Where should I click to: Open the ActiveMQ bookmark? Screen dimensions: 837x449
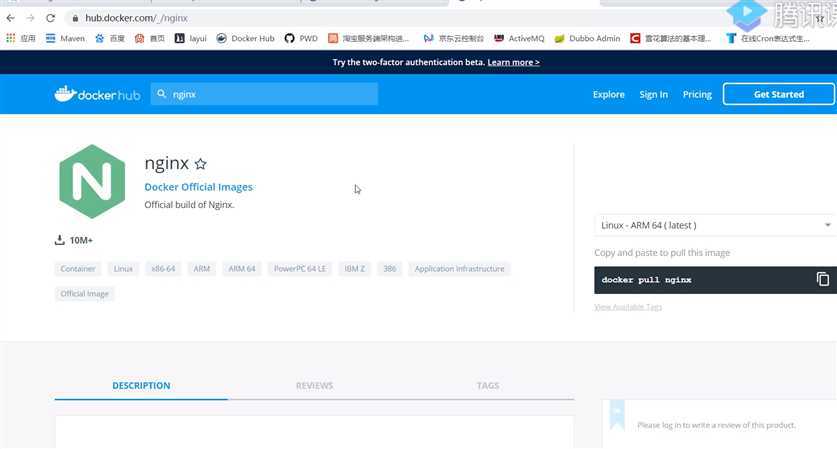(519, 38)
